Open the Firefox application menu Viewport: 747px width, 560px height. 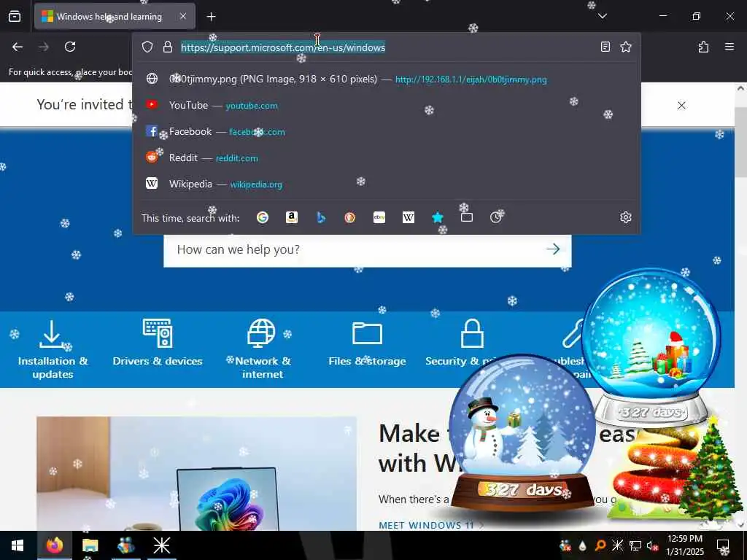click(729, 47)
